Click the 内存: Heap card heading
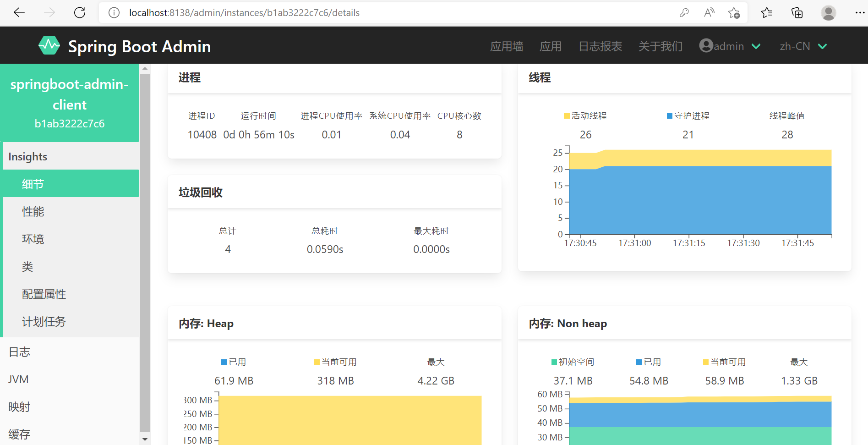868x445 pixels. click(x=206, y=324)
